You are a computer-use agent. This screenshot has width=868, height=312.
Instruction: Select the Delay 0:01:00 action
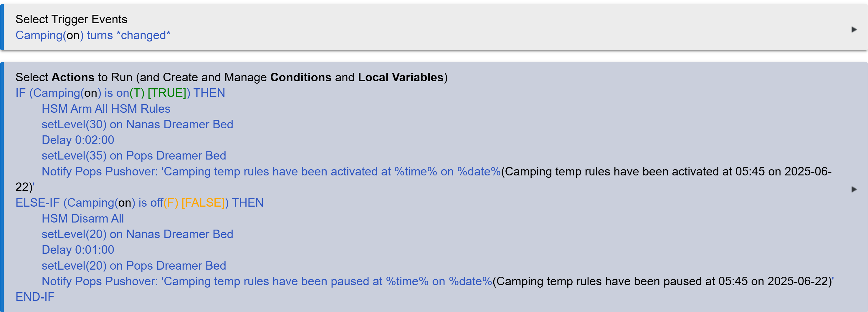click(78, 250)
